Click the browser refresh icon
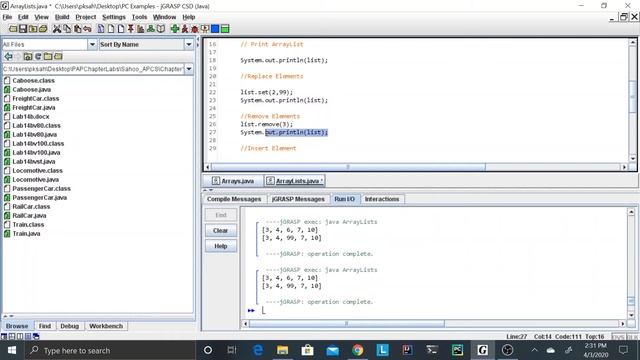Screen dimensions: 640x360 pyautogui.click(x=38, y=56)
